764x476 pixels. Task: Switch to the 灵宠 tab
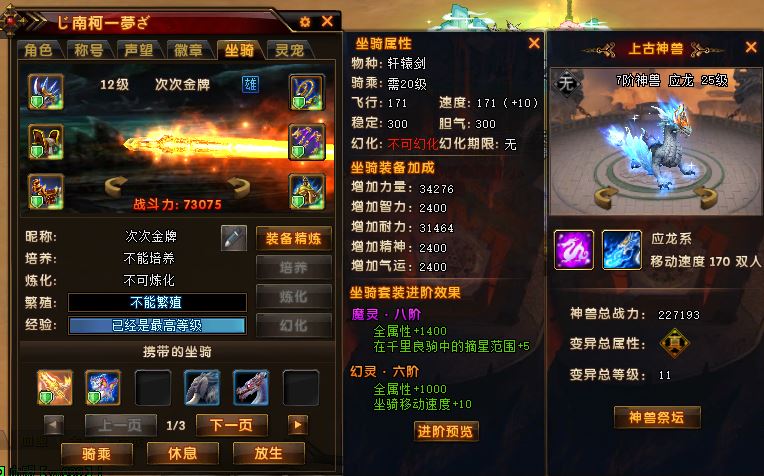289,50
